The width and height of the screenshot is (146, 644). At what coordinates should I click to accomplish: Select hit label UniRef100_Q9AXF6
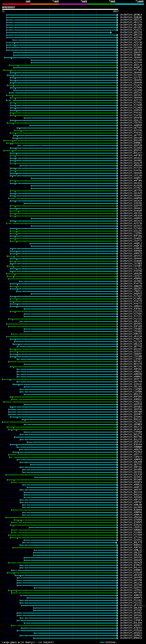[131, 53]
